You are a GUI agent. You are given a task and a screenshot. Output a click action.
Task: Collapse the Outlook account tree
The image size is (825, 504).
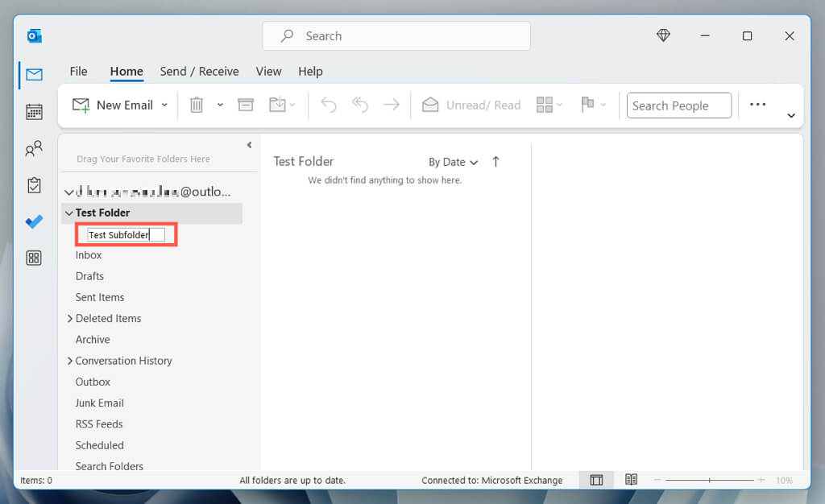pyautogui.click(x=69, y=192)
